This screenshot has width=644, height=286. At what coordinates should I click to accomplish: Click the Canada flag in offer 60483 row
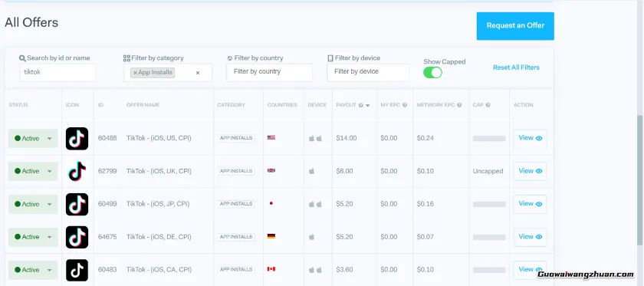(271, 269)
